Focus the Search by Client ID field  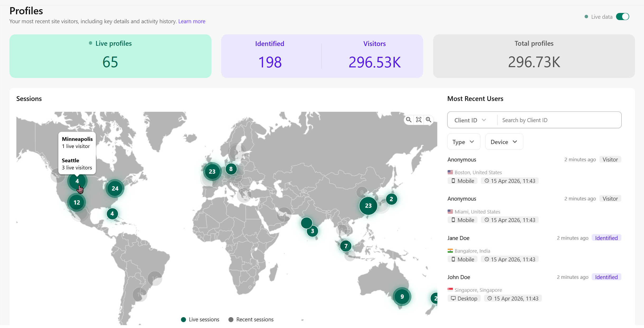click(559, 120)
